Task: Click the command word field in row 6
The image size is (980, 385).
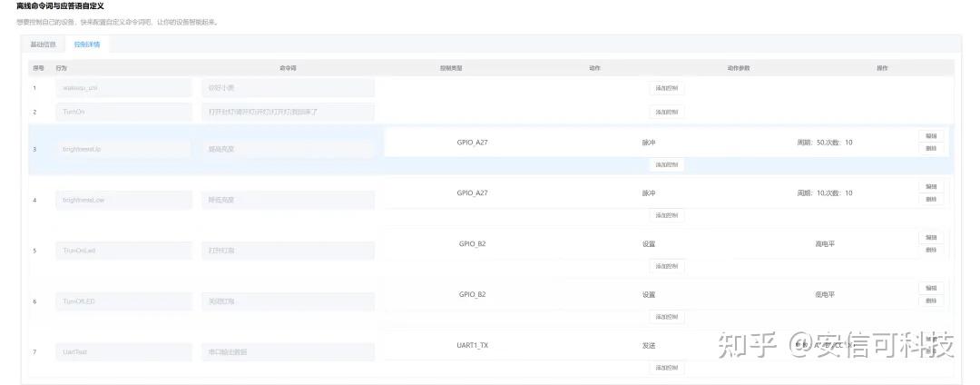Action: (289, 301)
